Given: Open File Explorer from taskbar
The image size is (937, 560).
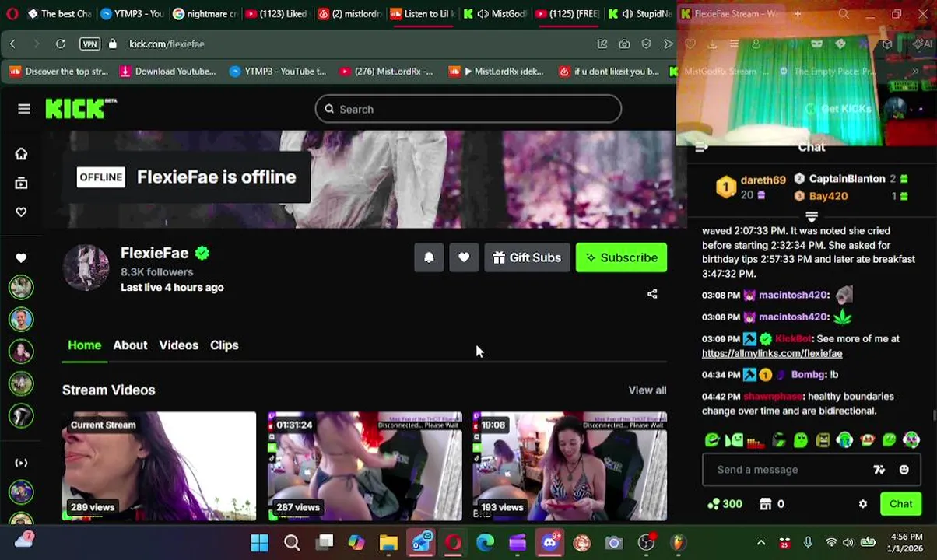Looking at the screenshot, I should [x=388, y=543].
